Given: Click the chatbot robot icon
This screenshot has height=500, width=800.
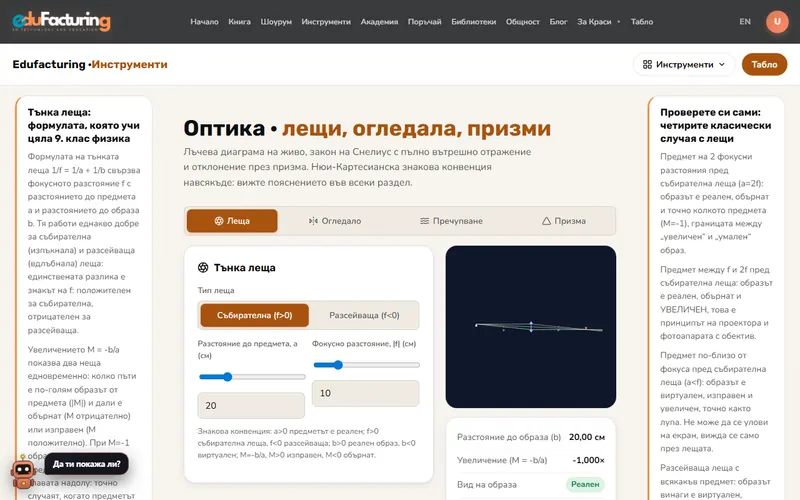Looking at the screenshot, I should click(x=23, y=474).
